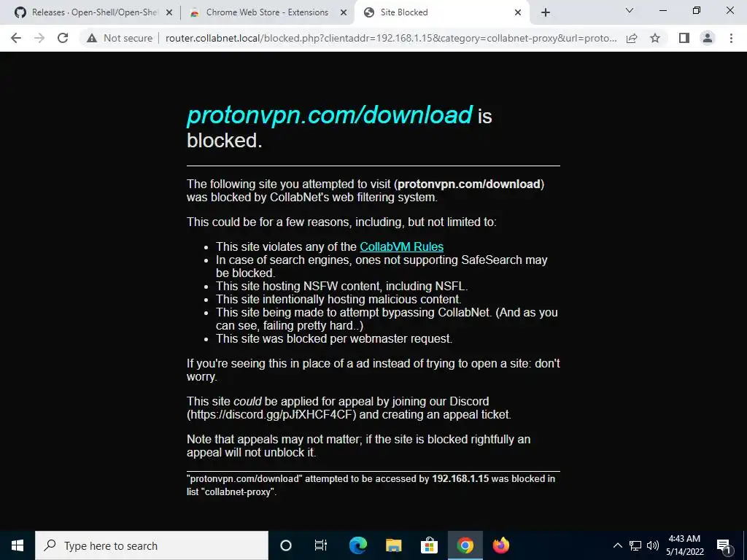Close the Site Blocked tab
The width and height of the screenshot is (747, 560).
click(x=518, y=12)
